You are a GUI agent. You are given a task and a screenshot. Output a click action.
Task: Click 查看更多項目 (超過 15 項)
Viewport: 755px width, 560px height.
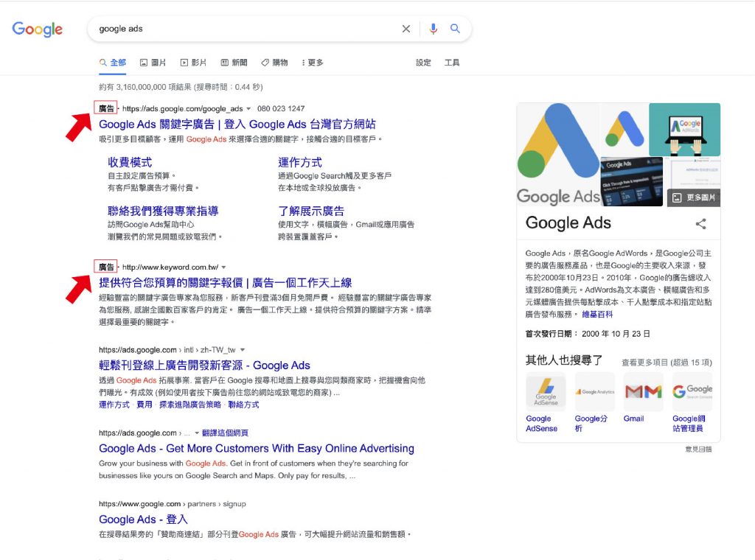click(667, 363)
